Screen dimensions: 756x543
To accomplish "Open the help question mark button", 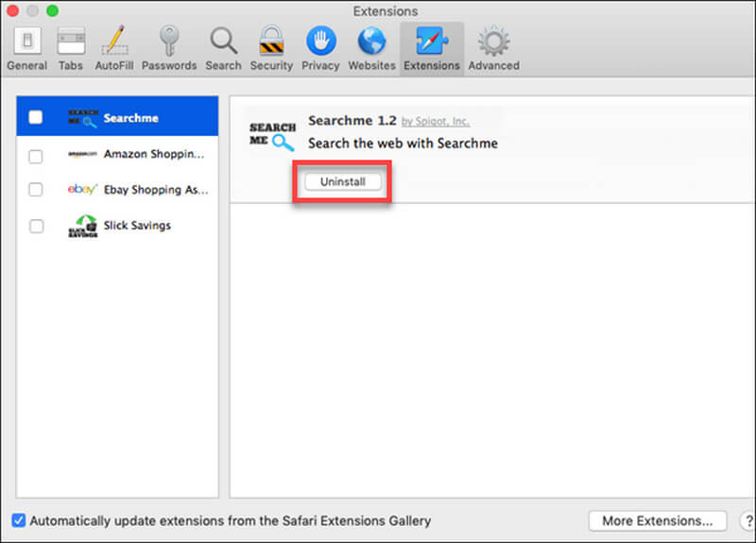I will [744, 520].
